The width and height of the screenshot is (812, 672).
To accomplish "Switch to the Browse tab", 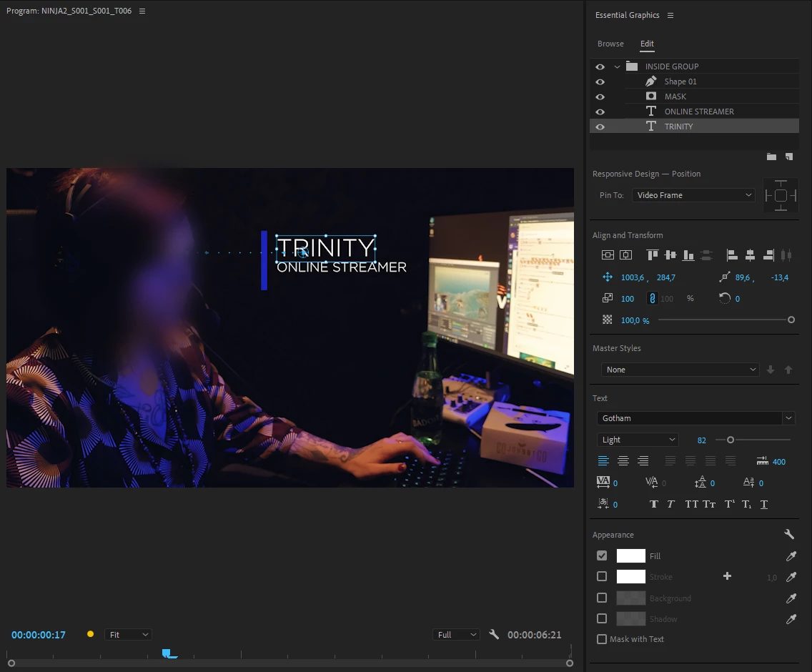I will click(x=610, y=44).
